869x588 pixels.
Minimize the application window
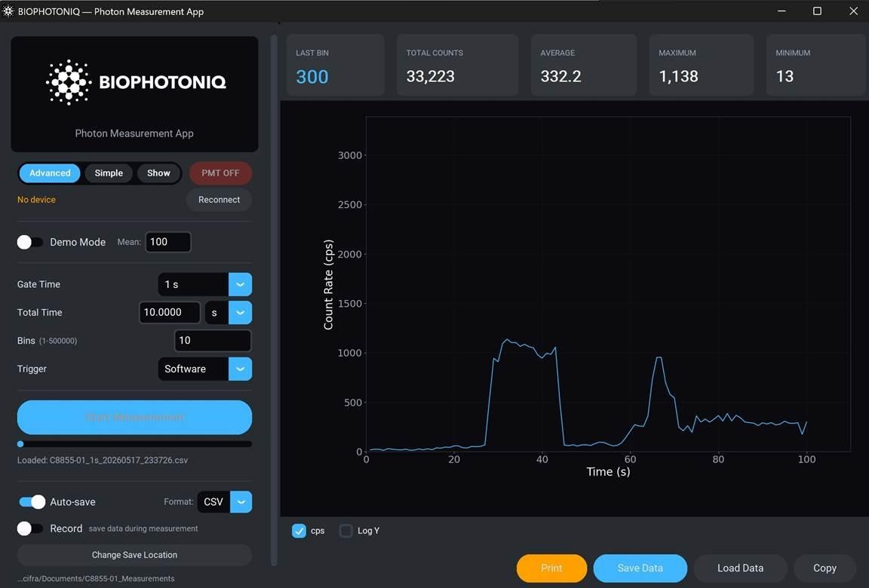point(781,11)
